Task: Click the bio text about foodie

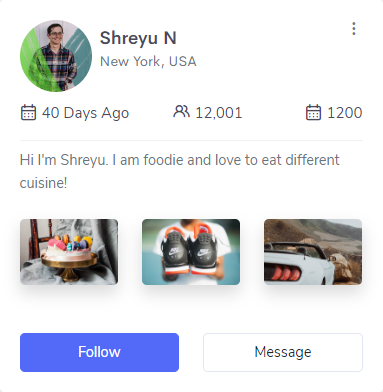Action: point(180,171)
